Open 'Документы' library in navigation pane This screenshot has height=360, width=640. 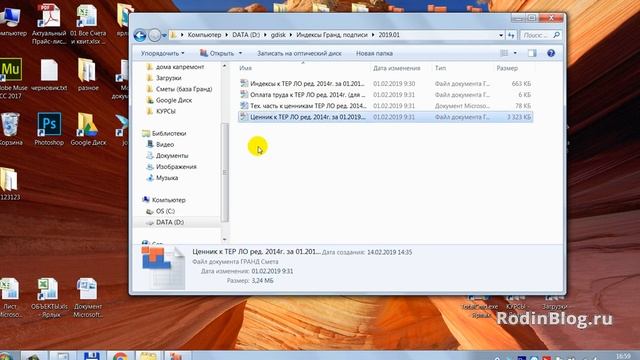167,156
